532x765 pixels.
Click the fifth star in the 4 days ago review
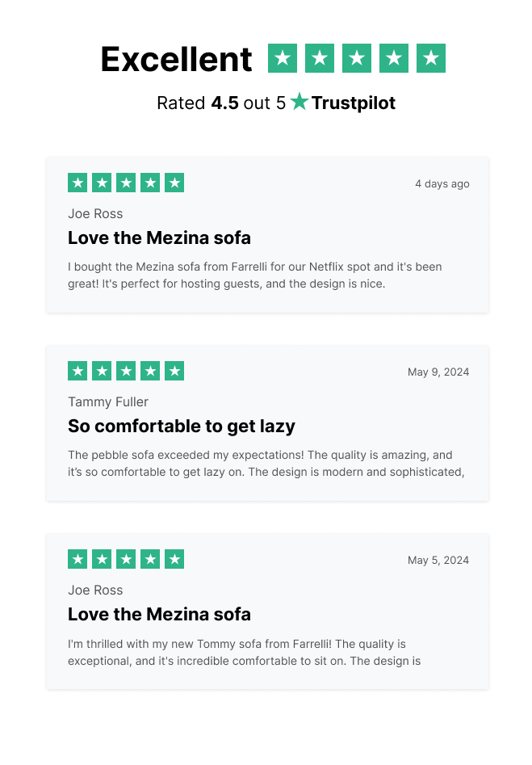tap(174, 183)
